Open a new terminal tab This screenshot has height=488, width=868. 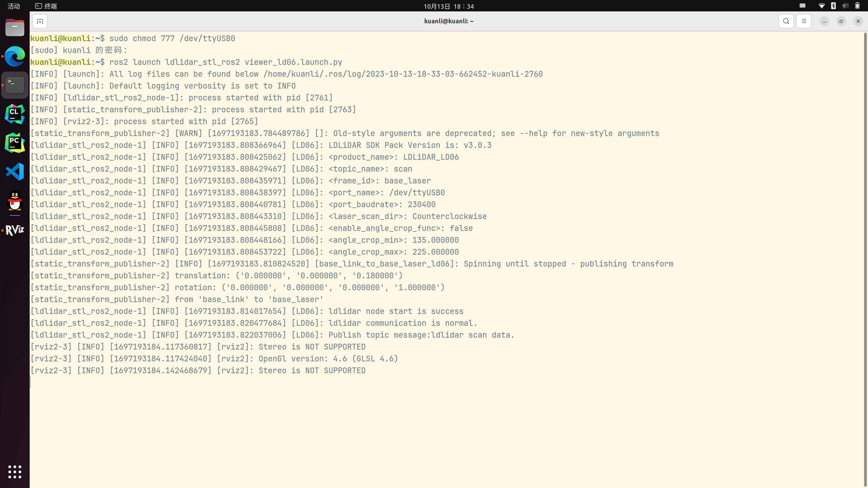point(40,22)
